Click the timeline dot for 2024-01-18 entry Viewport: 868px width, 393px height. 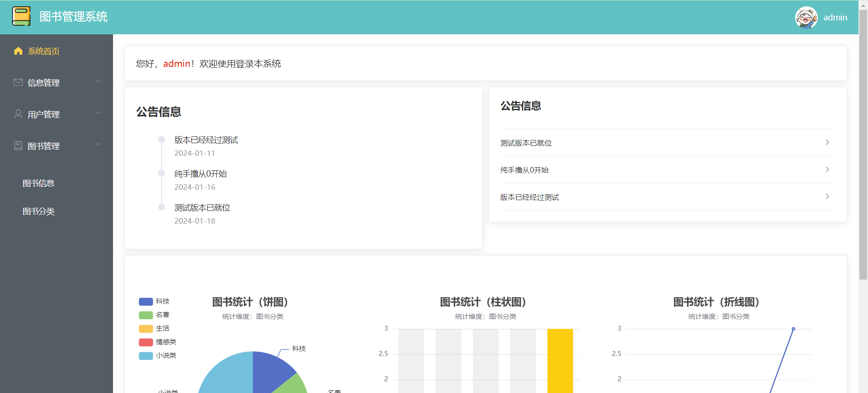click(161, 207)
